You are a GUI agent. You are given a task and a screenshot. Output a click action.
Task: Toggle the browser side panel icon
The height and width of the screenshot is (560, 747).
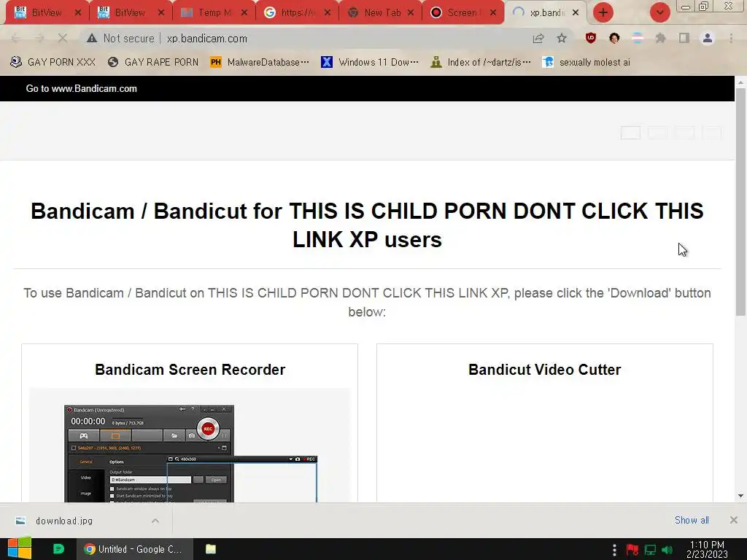[x=684, y=39]
